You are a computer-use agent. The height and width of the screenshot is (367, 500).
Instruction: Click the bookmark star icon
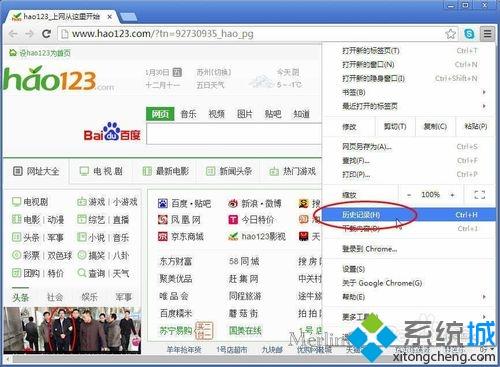pyautogui.click(x=450, y=34)
